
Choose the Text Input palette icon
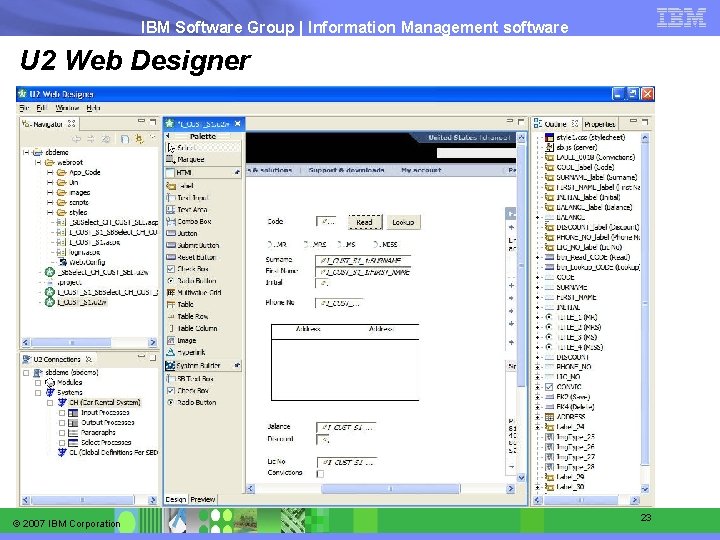[x=171, y=197]
